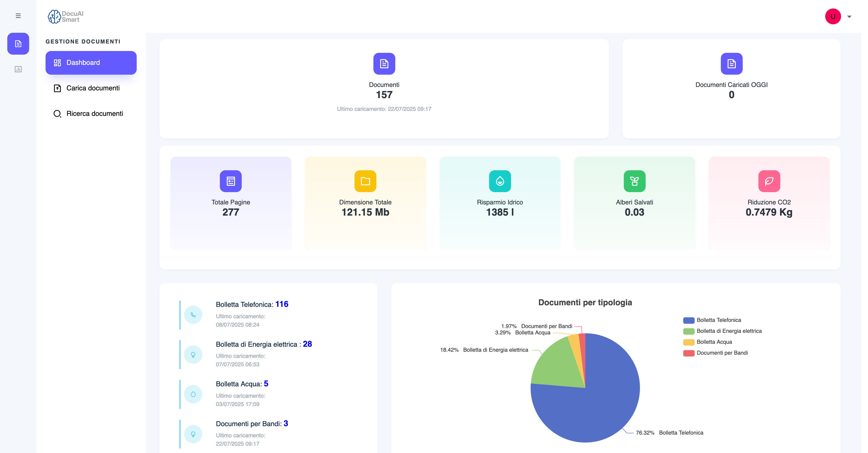Open the hamburger menu icon
868x453 pixels.
pyautogui.click(x=18, y=15)
